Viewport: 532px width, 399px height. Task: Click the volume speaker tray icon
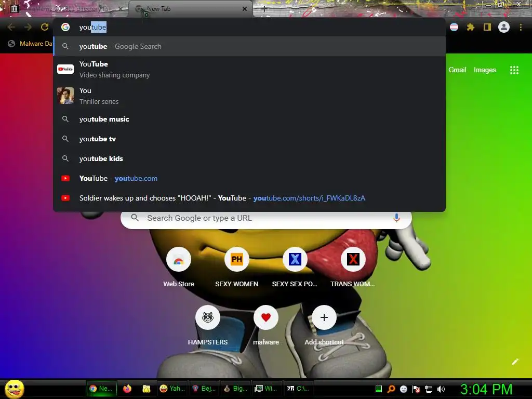pos(441,389)
